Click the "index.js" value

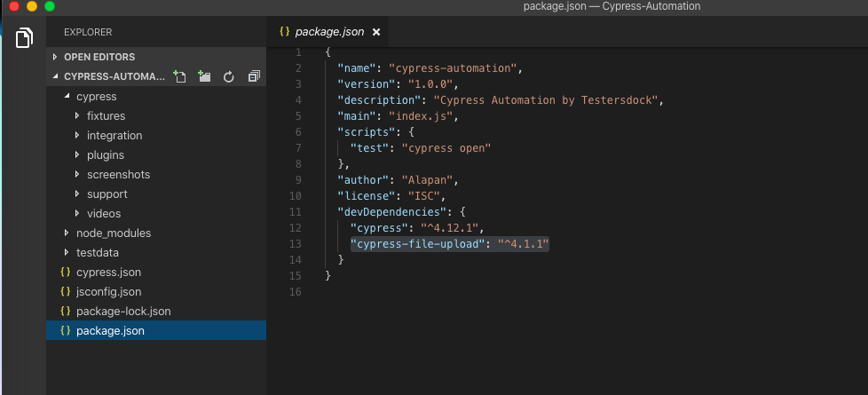421,116
